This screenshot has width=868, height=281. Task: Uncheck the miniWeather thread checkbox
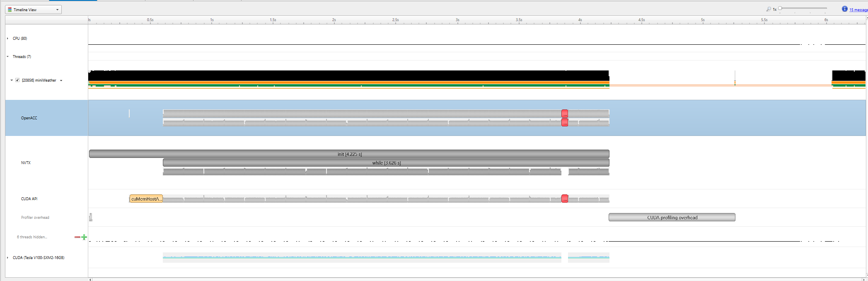[x=17, y=80]
